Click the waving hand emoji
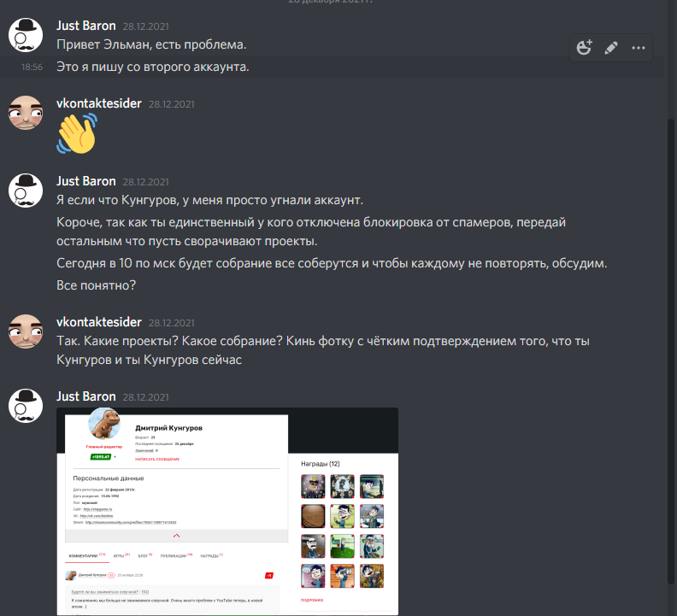Image resolution: width=677 pixels, height=616 pixels. point(77,133)
